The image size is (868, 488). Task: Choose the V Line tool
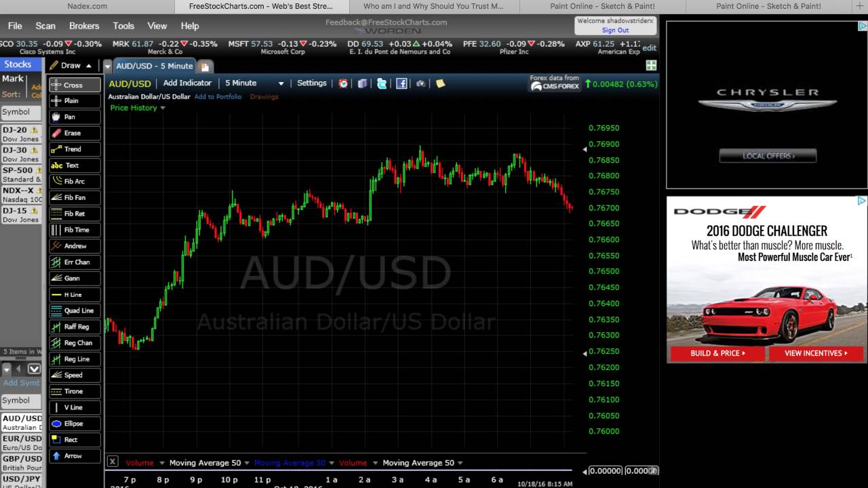pos(75,407)
